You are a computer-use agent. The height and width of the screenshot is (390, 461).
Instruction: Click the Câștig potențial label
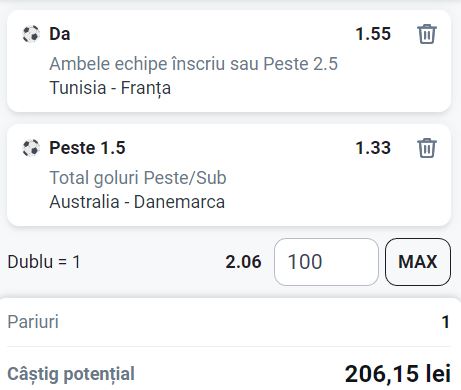pos(71,374)
